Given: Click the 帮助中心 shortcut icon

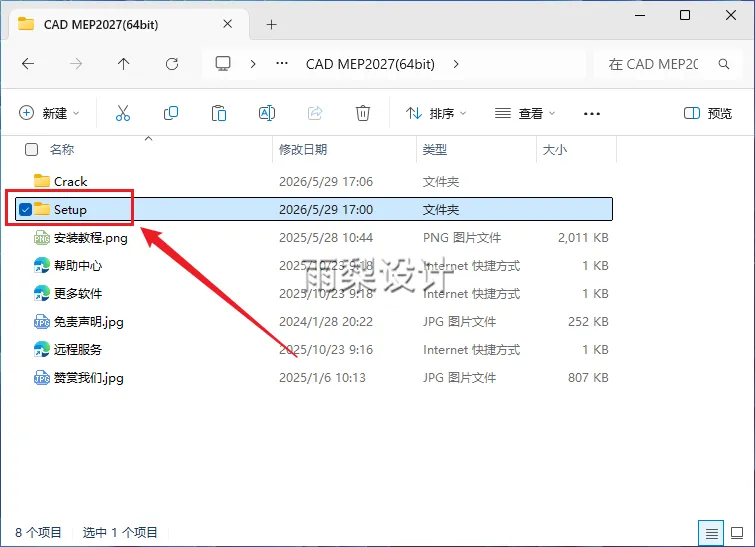Looking at the screenshot, I should coord(42,265).
